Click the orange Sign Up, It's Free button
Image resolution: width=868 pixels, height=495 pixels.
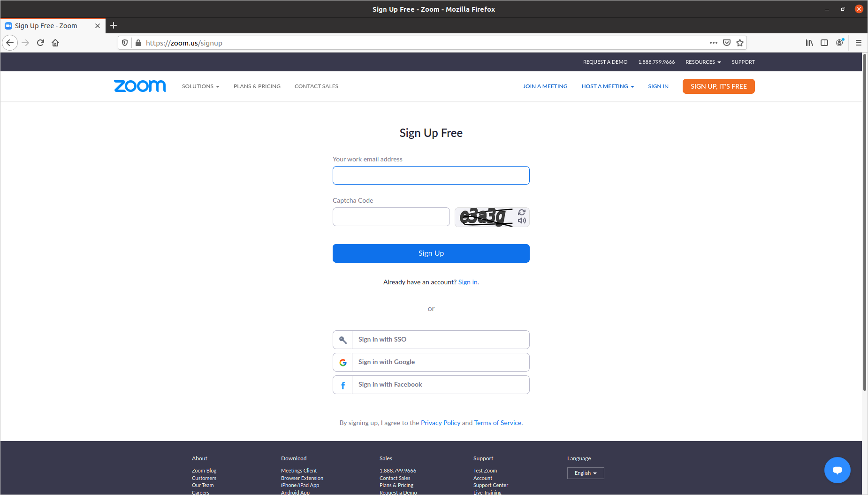(719, 86)
